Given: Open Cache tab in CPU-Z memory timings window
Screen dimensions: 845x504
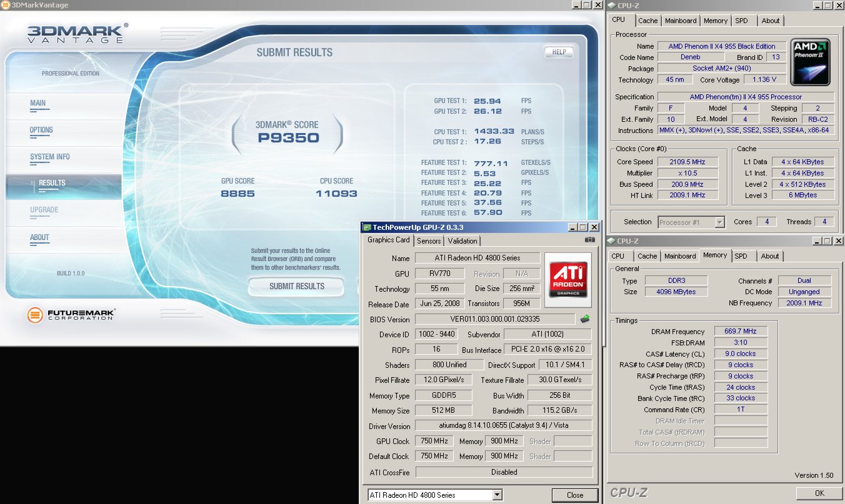Looking at the screenshot, I should click(x=647, y=256).
